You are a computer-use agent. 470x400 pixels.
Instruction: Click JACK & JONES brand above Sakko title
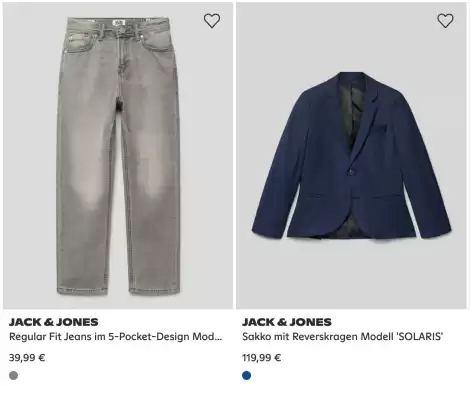tap(287, 322)
